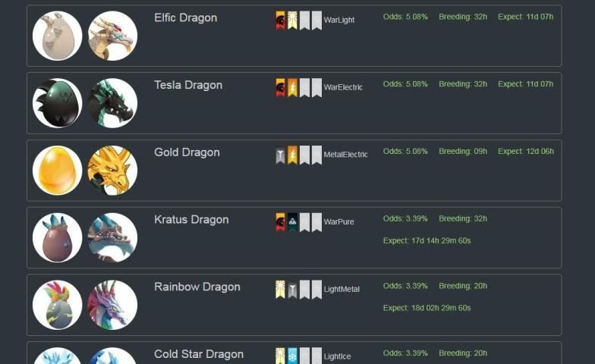This screenshot has width=595, height=364.
Task: Click the Light element icon on Rainbow Dragon
Action: (x=281, y=290)
